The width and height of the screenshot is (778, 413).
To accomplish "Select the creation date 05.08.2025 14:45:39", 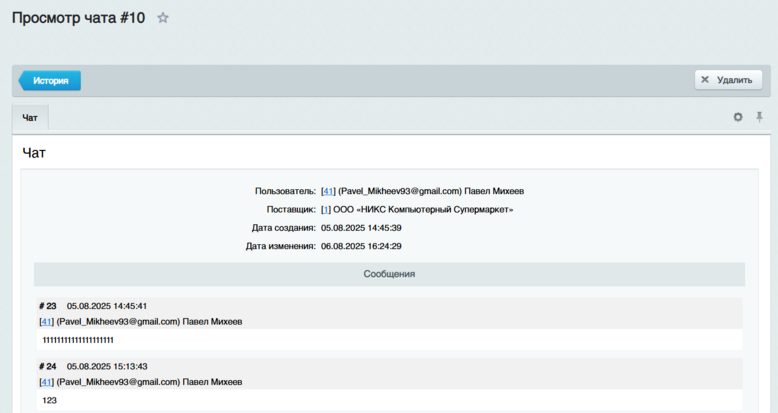I will click(x=361, y=228).
